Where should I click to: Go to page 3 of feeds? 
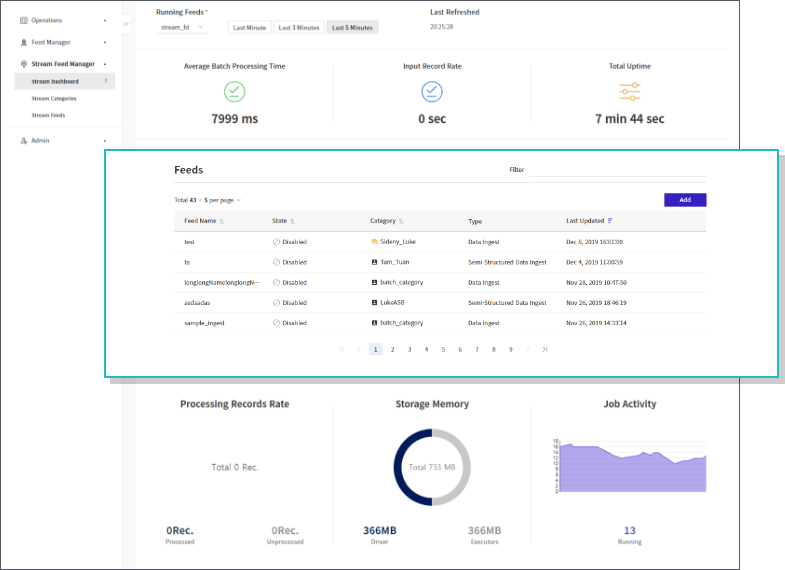click(409, 349)
